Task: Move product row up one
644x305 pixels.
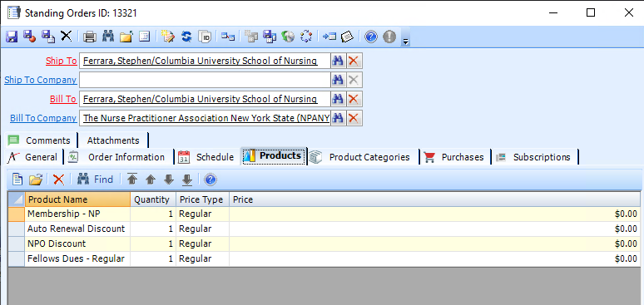Action: 151,180
